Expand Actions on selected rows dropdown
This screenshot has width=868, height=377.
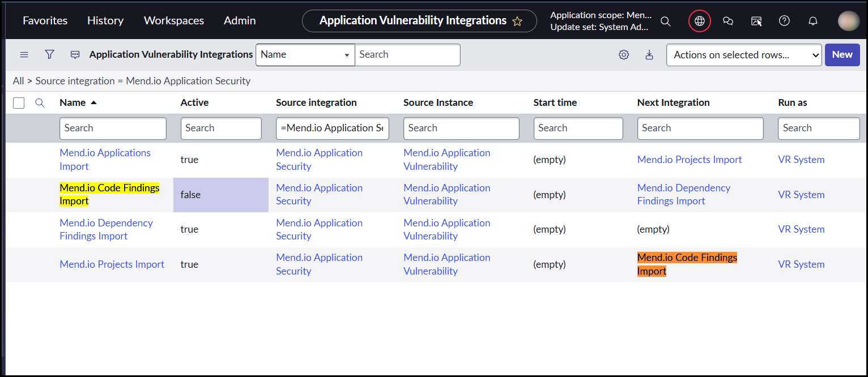click(x=743, y=55)
